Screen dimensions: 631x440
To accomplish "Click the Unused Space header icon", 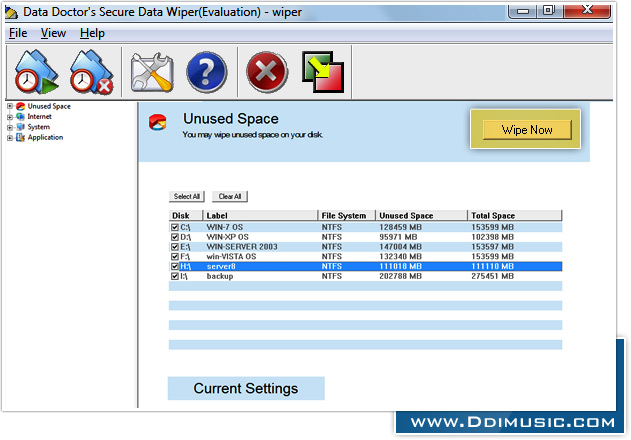I will tap(157, 123).
